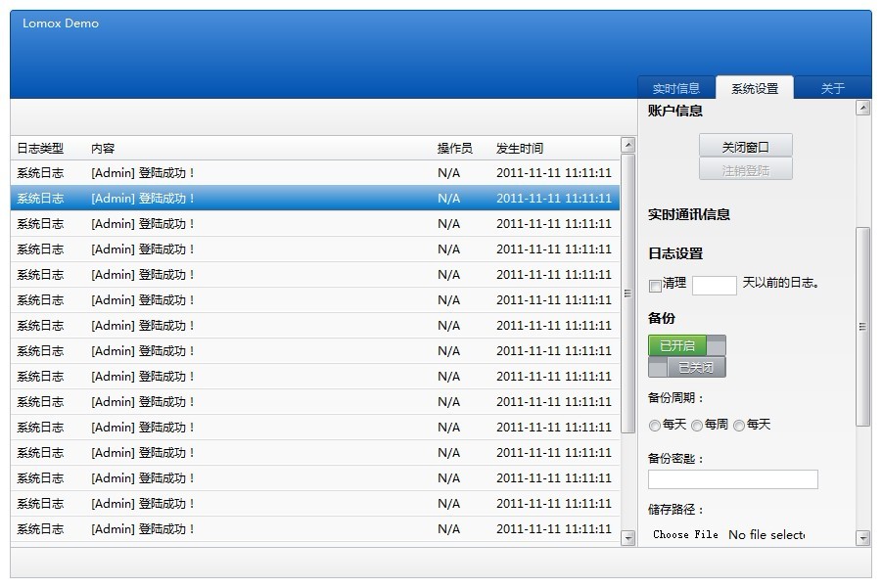Click the days input before 天以前的日志
The image size is (882, 588).
point(714,286)
